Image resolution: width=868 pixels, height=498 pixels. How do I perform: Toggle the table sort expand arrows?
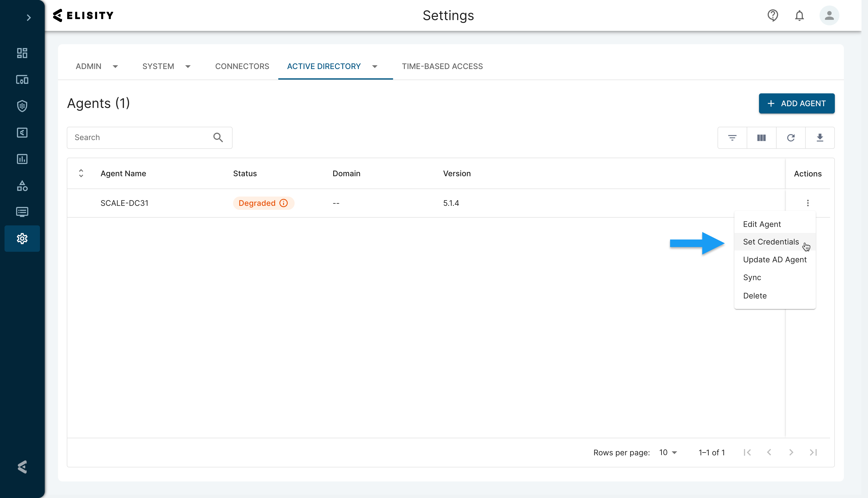81,173
